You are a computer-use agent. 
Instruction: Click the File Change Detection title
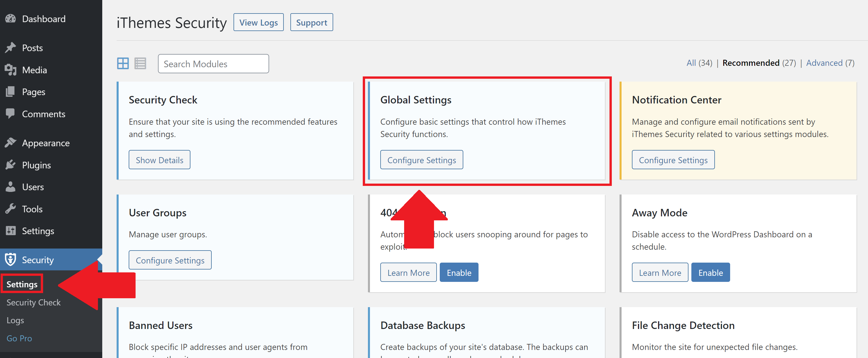click(x=683, y=326)
